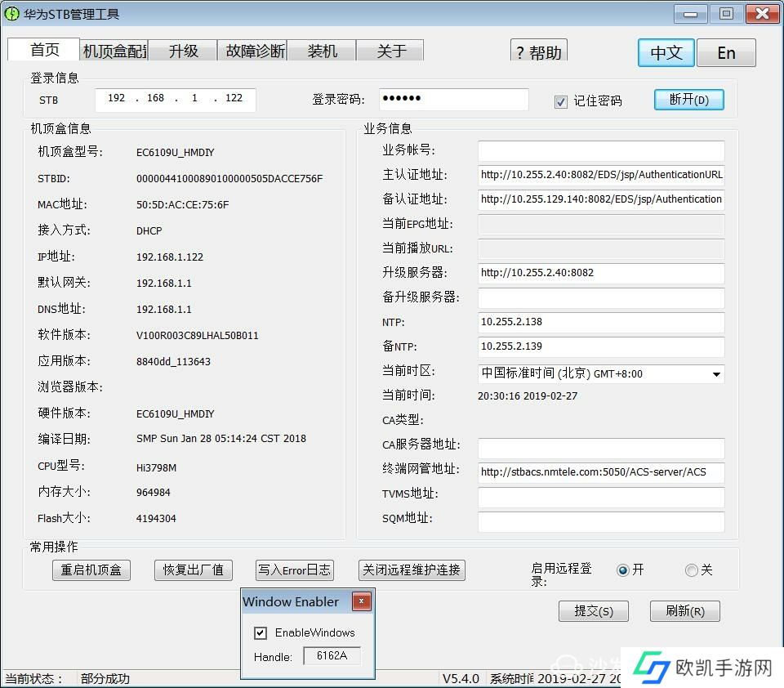Toggle the 记住密码 checkbox
Image resolution: width=784 pixels, height=688 pixels.
560,101
